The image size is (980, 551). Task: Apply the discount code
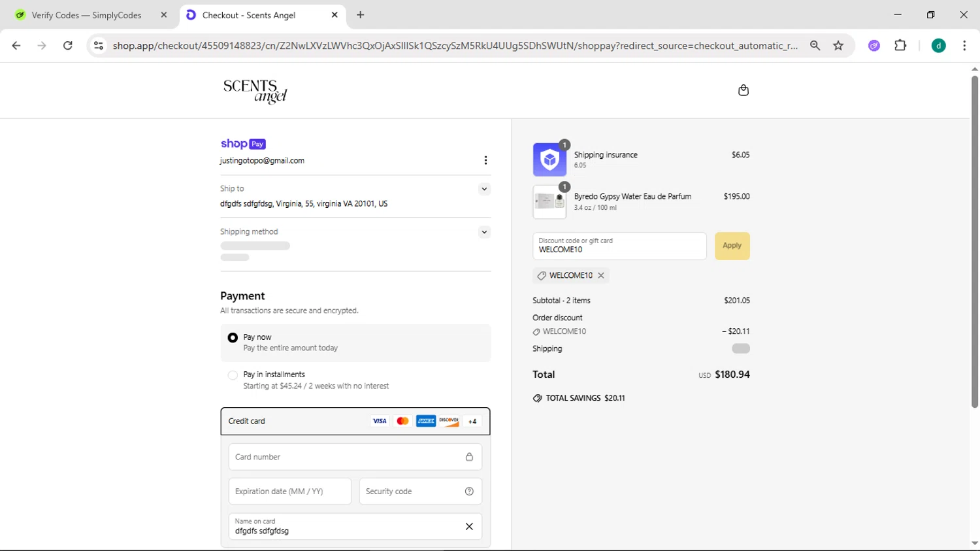click(x=732, y=246)
